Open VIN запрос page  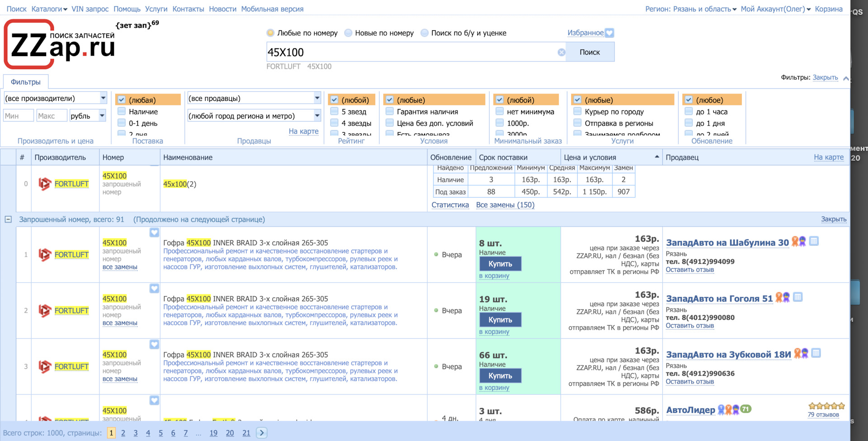(90, 9)
